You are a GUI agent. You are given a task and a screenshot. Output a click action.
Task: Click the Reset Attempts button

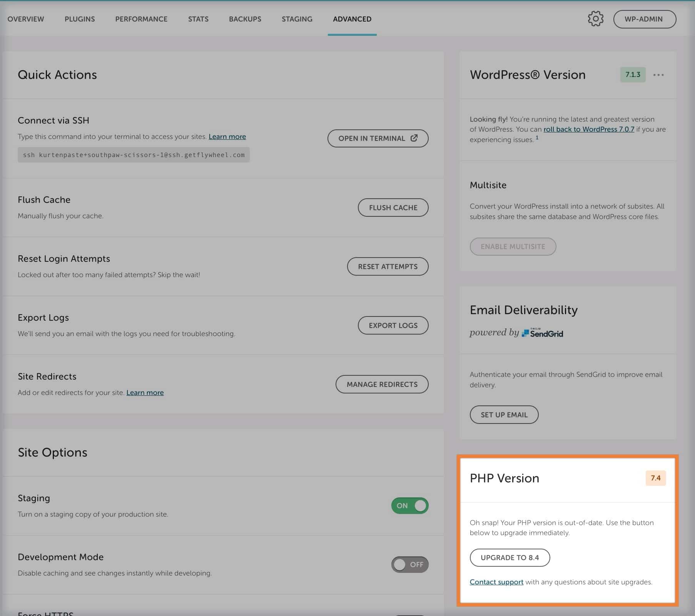388,266
